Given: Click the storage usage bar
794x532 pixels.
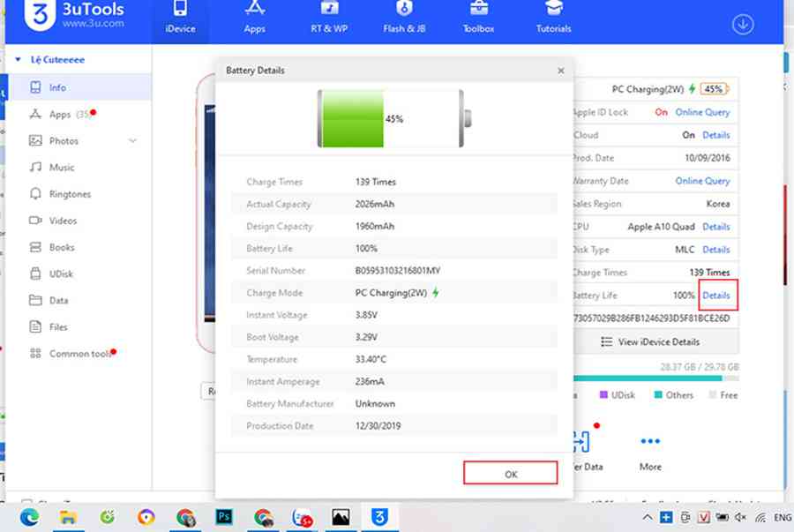Looking at the screenshot, I should 655,378.
